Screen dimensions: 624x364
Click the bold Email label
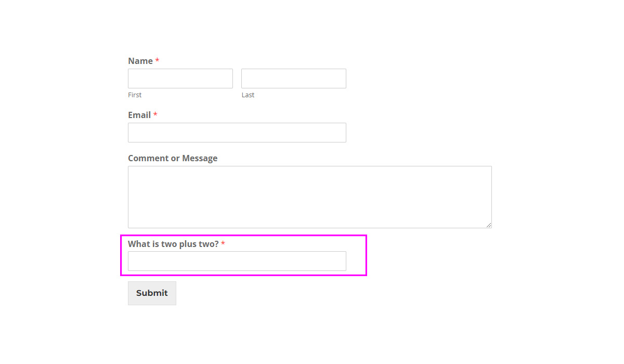click(139, 115)
